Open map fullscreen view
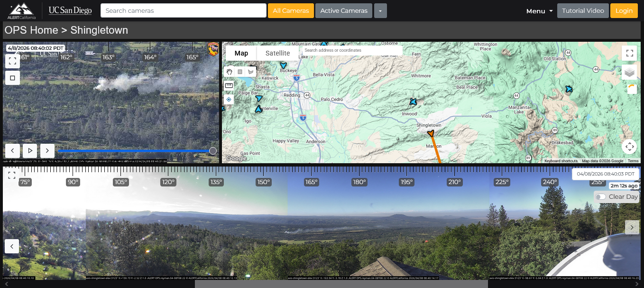 point(629,53)
